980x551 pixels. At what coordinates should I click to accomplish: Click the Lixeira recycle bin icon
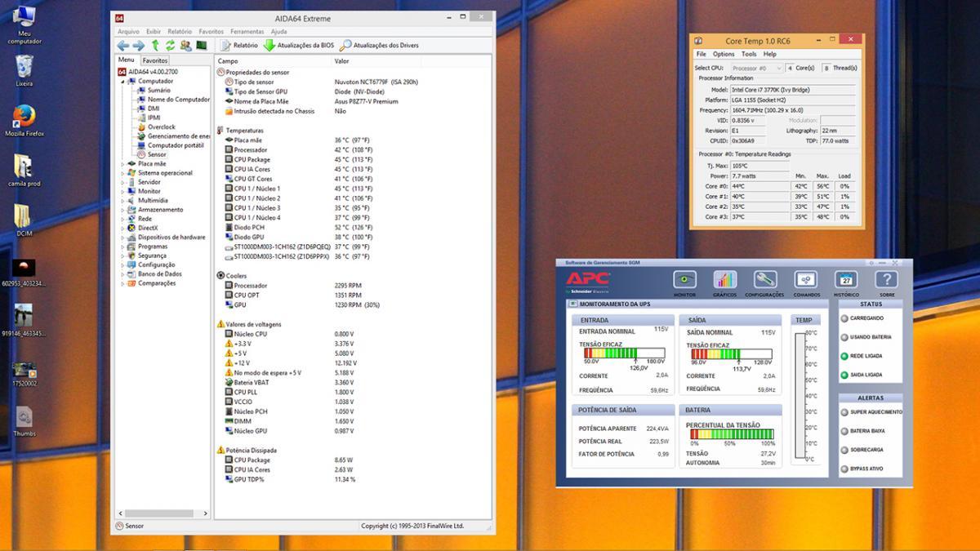coord(24,70)
